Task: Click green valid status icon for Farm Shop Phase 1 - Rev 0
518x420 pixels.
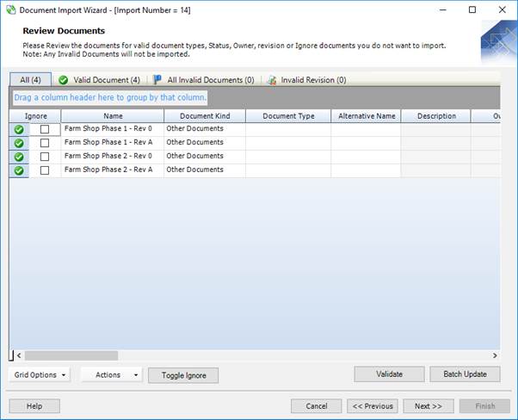Action: (18, 129)
